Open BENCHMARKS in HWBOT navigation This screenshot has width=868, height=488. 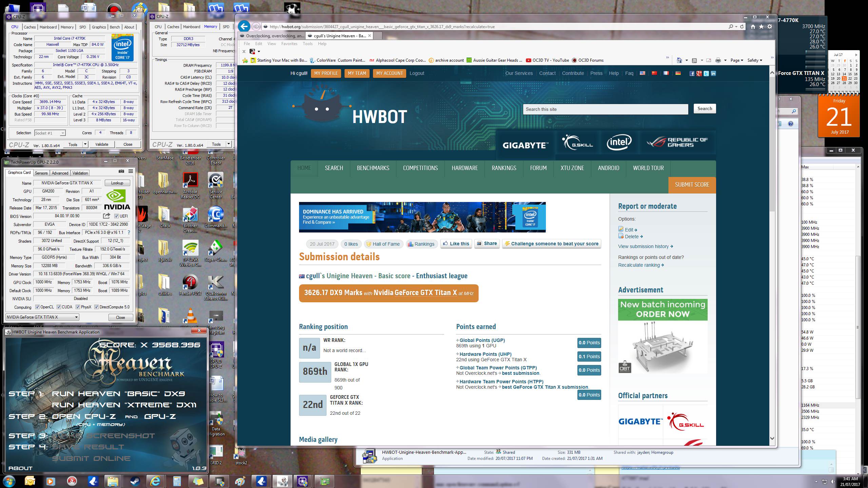373,168
